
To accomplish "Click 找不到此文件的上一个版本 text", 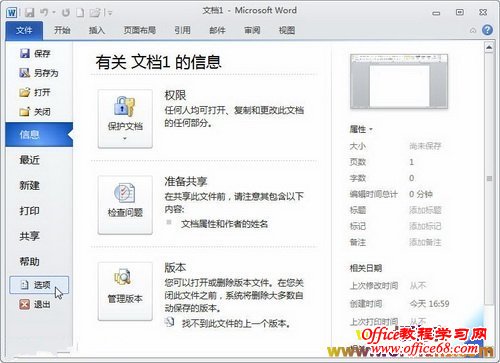I will (236, 323).
